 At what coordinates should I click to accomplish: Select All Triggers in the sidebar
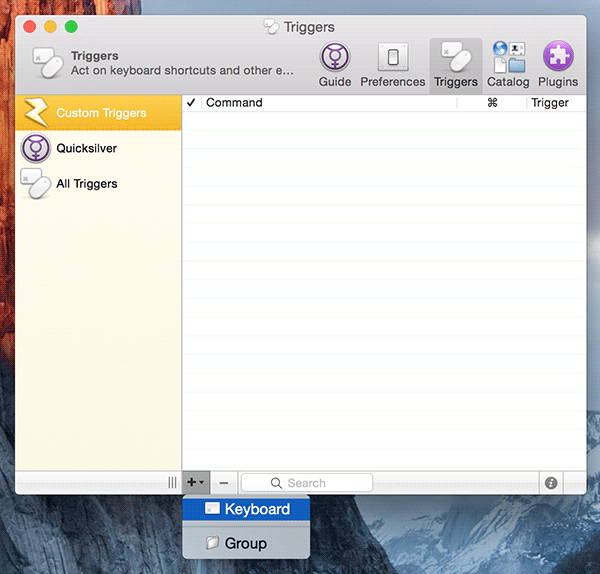coord(98,184)
